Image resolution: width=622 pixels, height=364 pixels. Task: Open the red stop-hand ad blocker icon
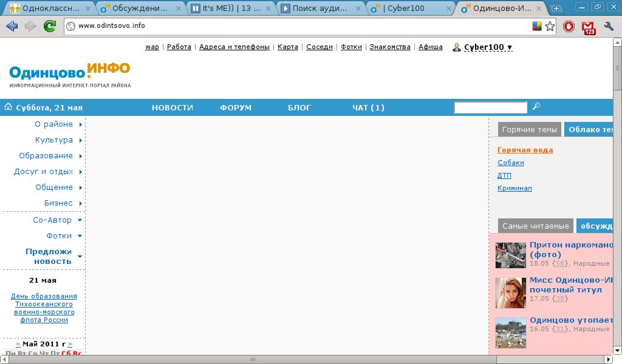coord(569,27)
